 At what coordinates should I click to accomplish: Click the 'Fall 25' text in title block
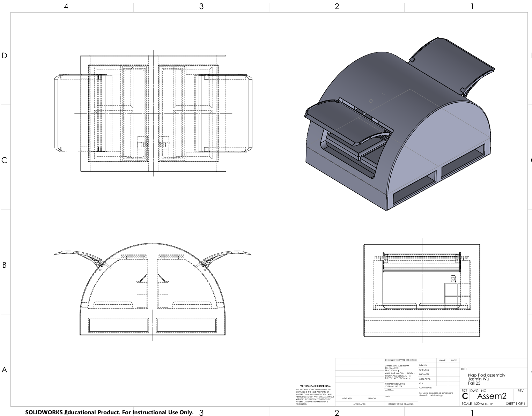[x=474, y=383]
